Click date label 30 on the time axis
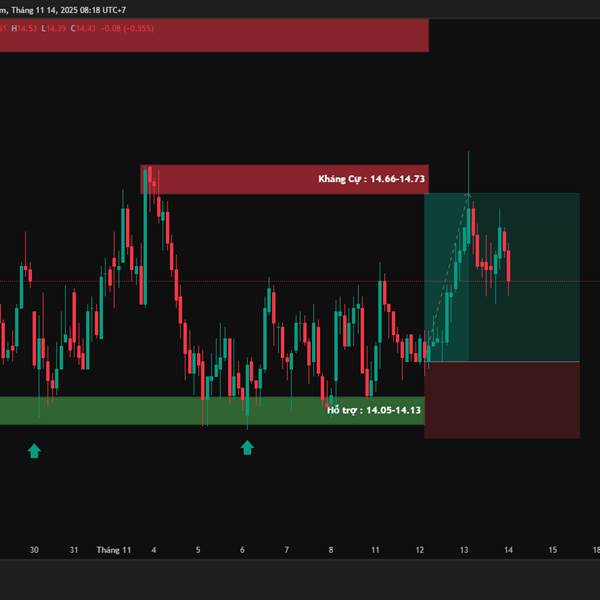Viewport: 600px width, 600px height. click(x=34, y=550)
